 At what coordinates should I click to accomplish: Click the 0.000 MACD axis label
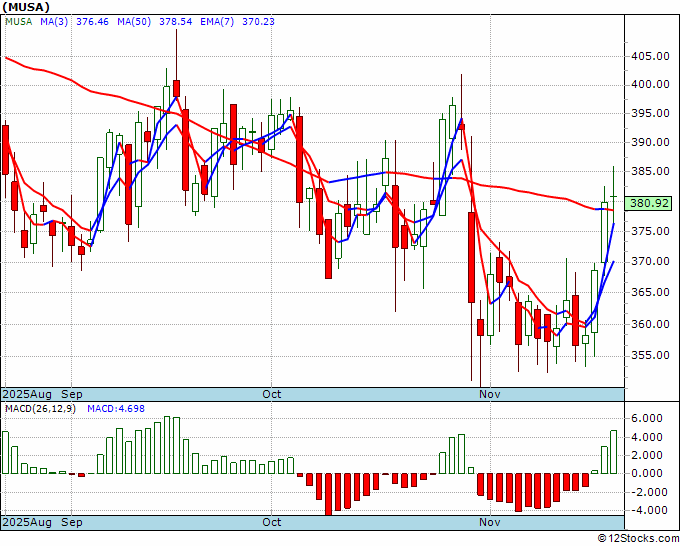click(x=647, y=474)
